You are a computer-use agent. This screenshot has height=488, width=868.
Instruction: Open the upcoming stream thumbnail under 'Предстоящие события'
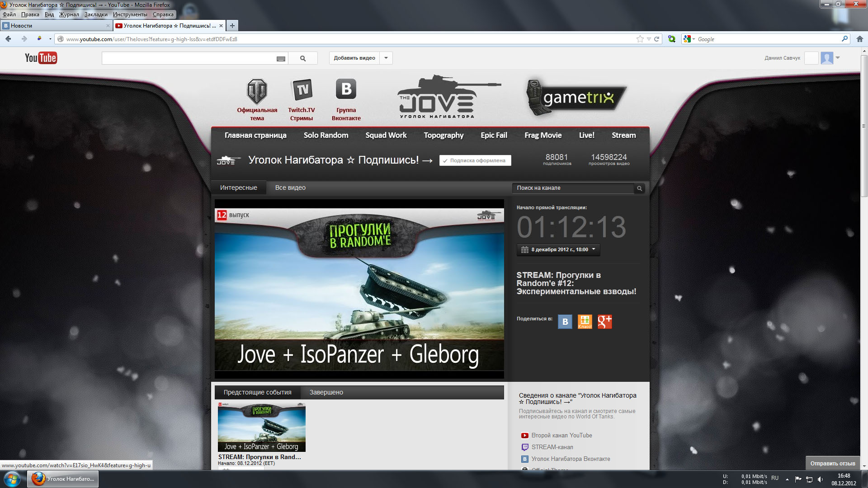tap(261, 427)
